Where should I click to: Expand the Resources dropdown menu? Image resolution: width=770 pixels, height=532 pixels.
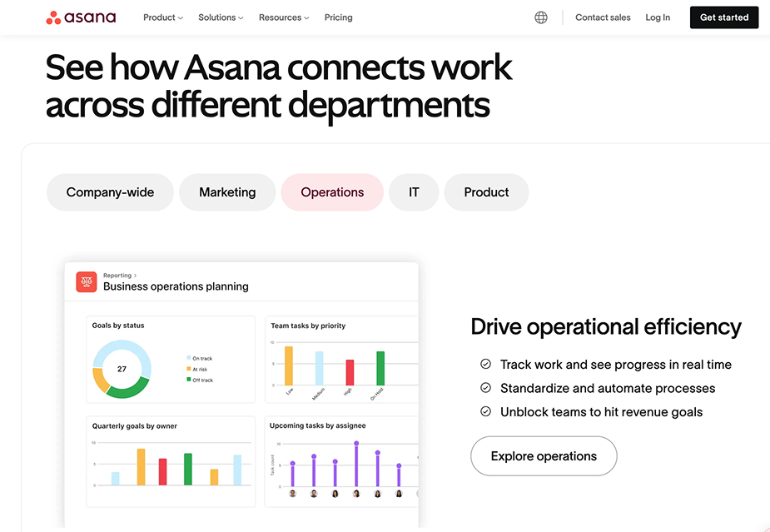(x=284, y=17)
